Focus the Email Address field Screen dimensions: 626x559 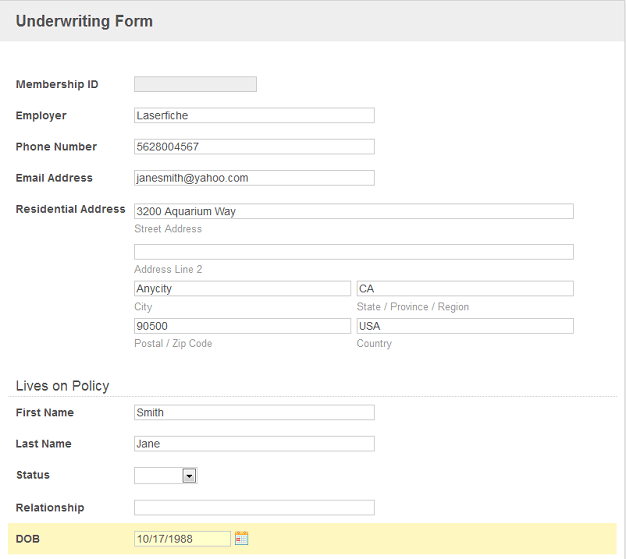pos(254,178)
